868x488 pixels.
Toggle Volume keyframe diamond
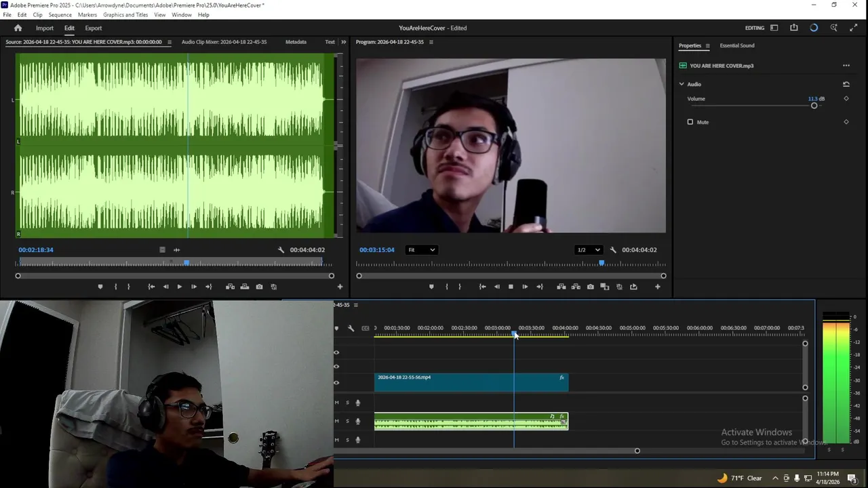[846, 98]
